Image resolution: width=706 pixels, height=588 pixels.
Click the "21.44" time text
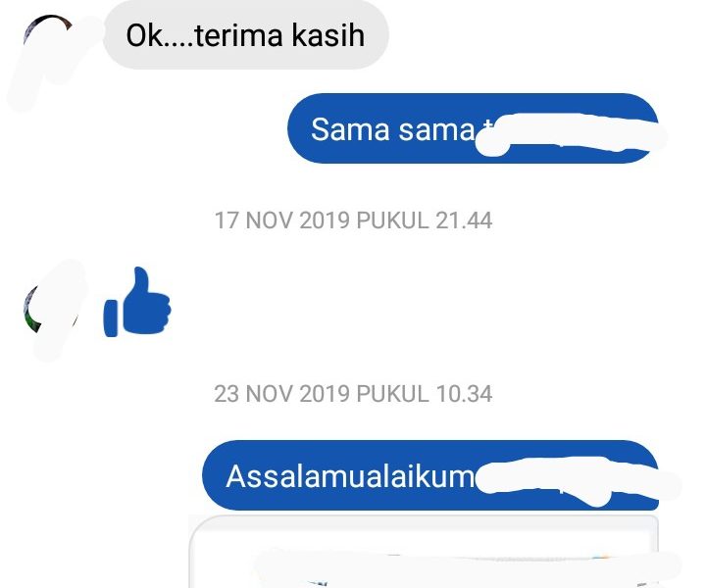pos(464,220)
